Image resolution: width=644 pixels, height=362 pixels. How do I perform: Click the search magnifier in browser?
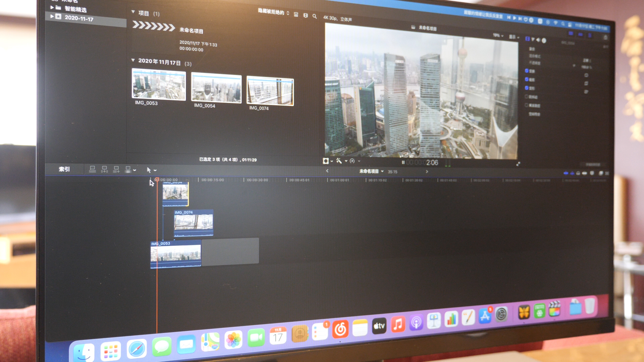pos(315,16)
